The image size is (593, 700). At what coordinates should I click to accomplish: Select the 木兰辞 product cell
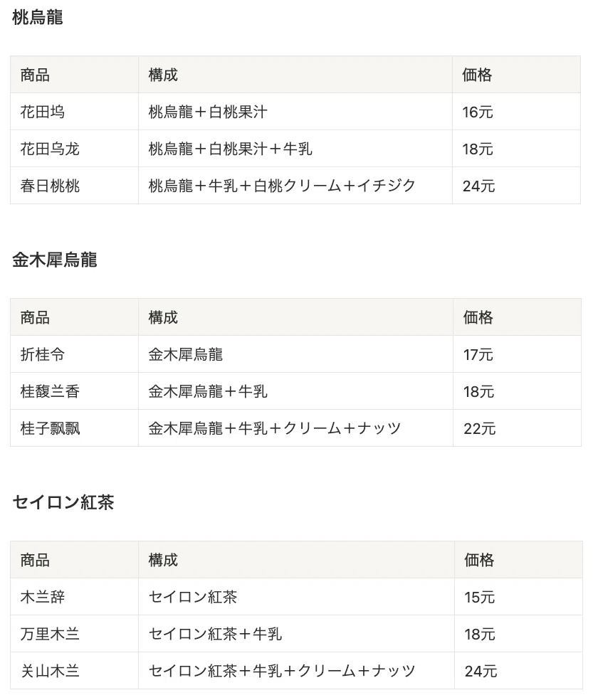pyautogui.click(x=74, y=597)
